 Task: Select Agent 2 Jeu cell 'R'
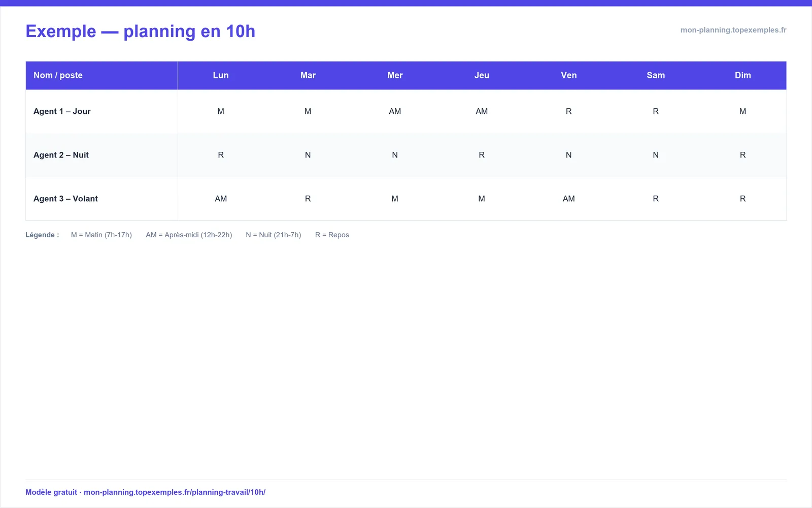pos(482,155)
